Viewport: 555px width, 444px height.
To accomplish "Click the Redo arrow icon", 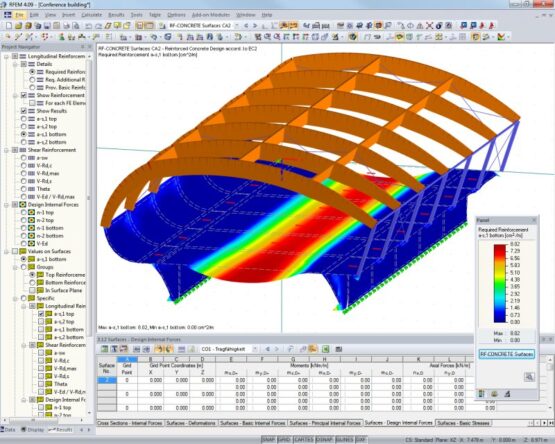I will click(99, 26).
